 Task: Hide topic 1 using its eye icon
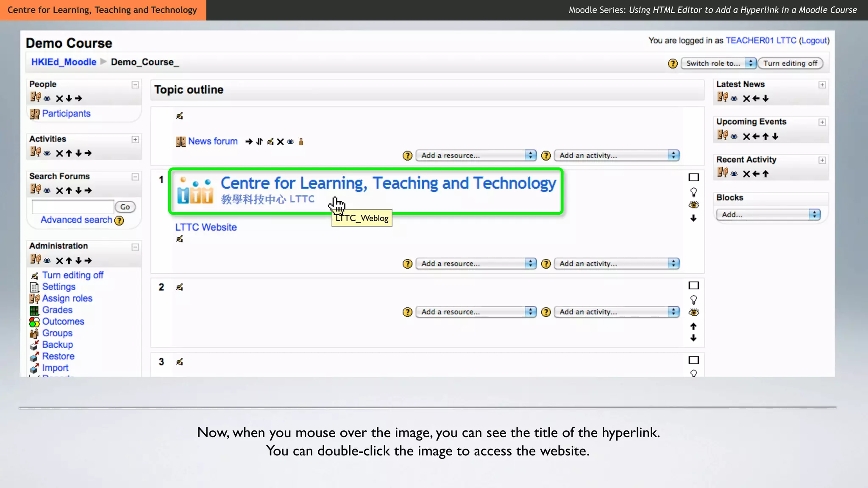(x=693, y=205)
